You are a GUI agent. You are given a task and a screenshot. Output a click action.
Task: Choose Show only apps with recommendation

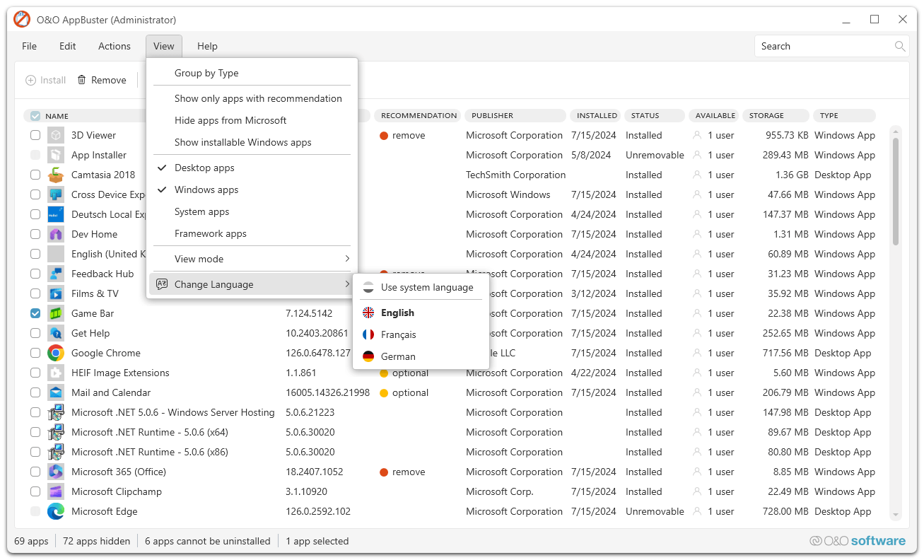pos(252,98)
